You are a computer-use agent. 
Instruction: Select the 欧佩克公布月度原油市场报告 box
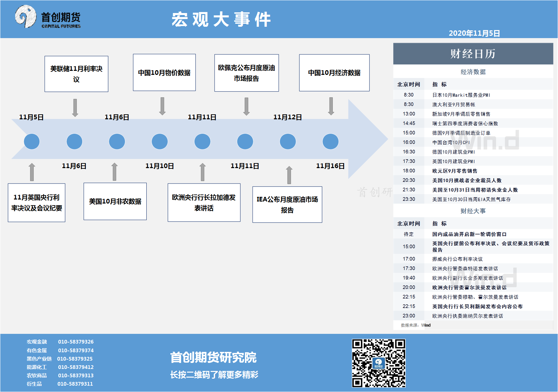247,73
